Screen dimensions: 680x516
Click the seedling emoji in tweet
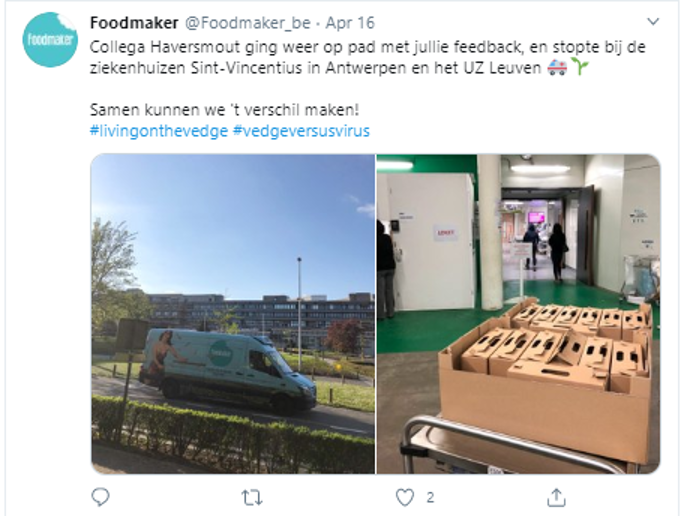579,68
